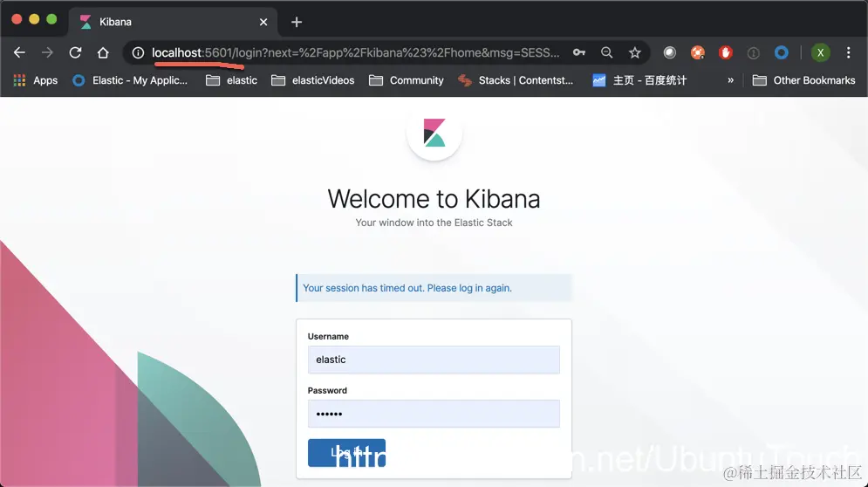Click Your window into the Elastic Stack text

tap(434, 223)
